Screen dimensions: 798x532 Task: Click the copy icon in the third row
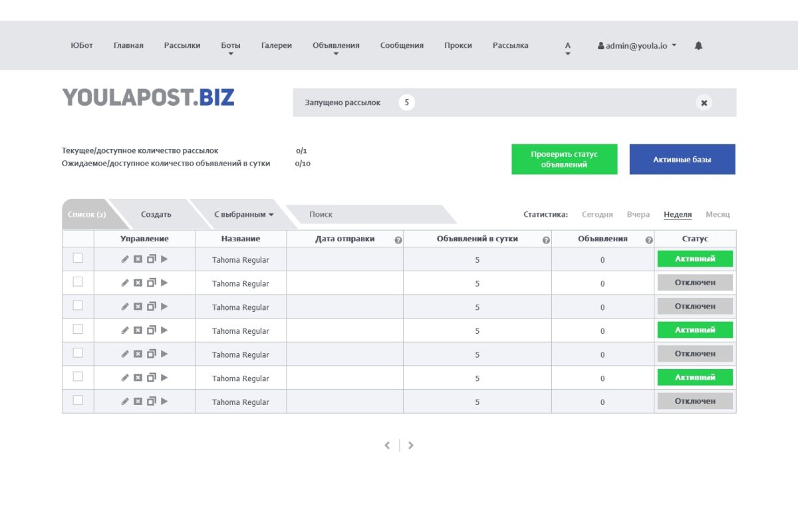(151, 307)
